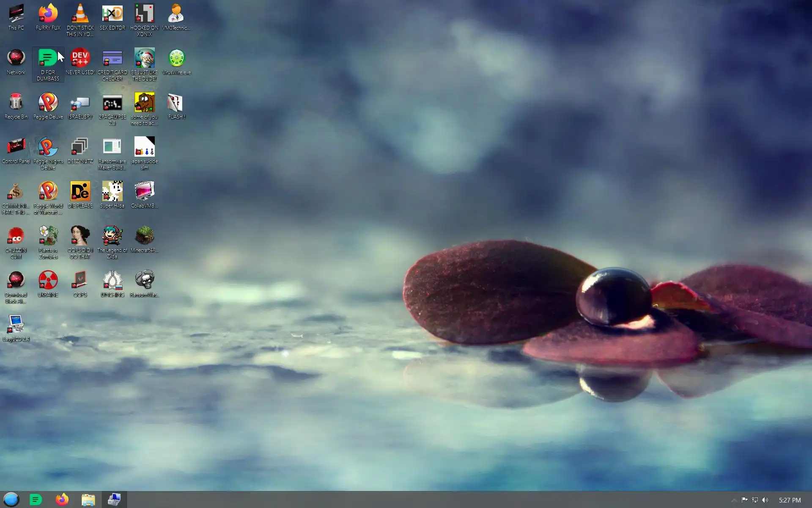The height and width of the screenshot is (508, 812).
Task: Select the Peggle Deluxe shortcut
Action: (48, 103)
